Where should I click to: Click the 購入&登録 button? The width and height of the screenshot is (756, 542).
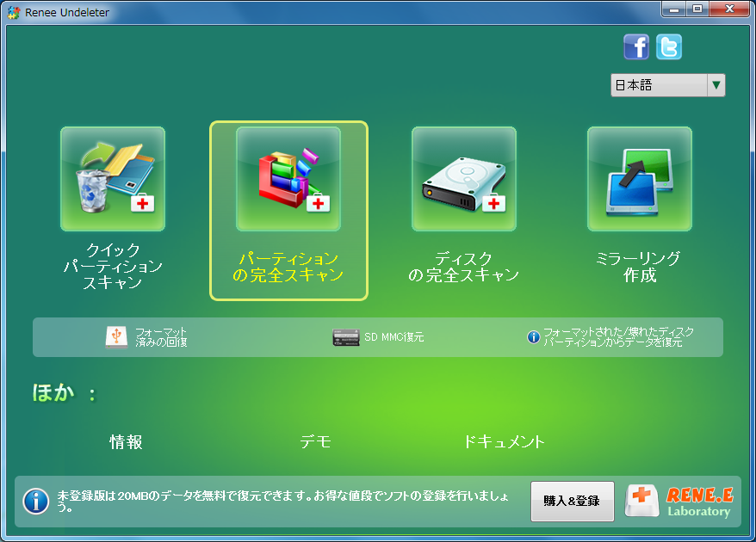[x=572, y=502]
